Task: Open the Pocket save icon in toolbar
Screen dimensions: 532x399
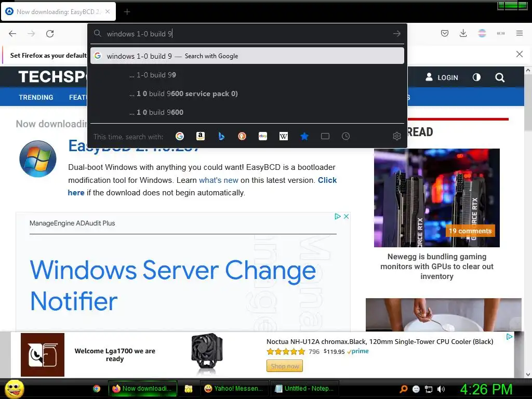Action: (x=445, y=33)
